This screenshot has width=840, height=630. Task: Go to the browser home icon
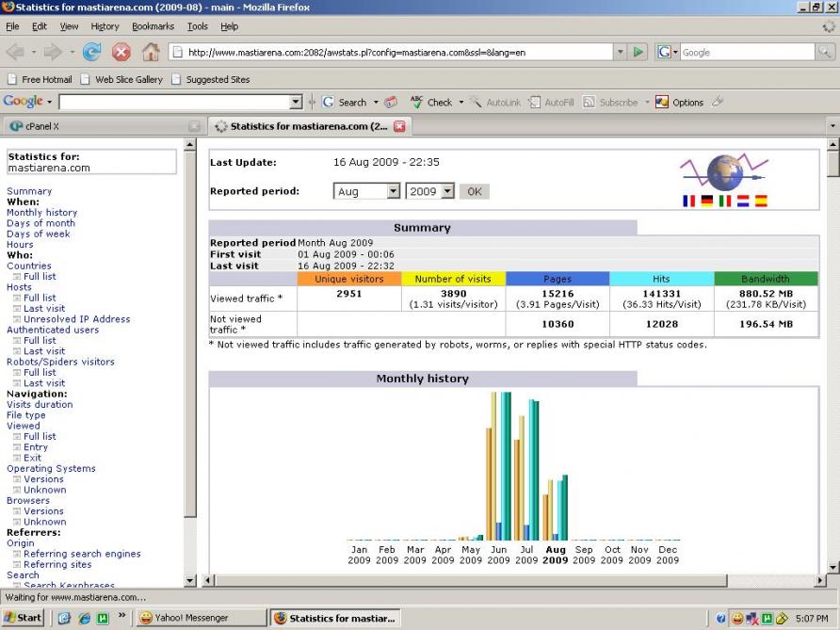[x=151, y=53]
